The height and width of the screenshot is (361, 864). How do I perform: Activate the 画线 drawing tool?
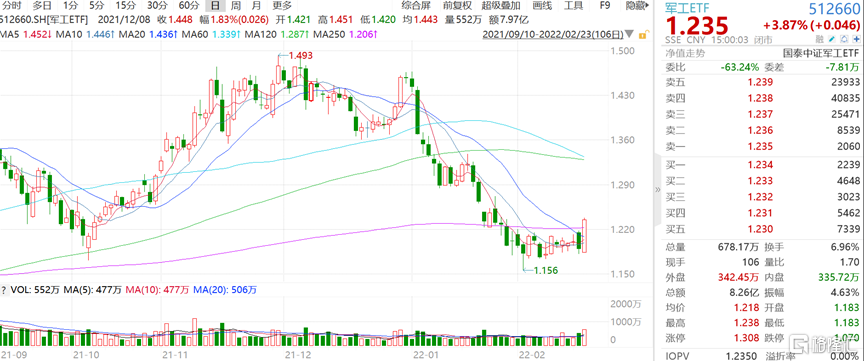pyautogui.click(x=542, y=7)
